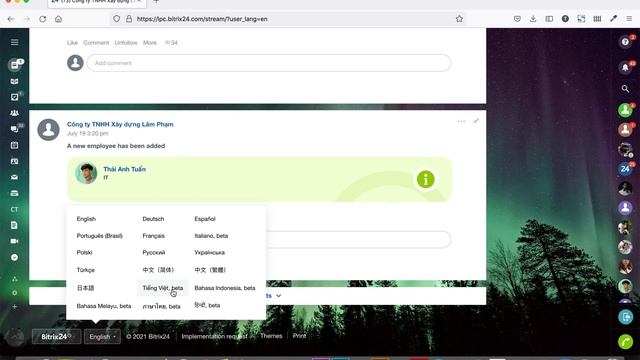
Task: Select Português (Brasil) language
Action: click(x=100, y=236)
